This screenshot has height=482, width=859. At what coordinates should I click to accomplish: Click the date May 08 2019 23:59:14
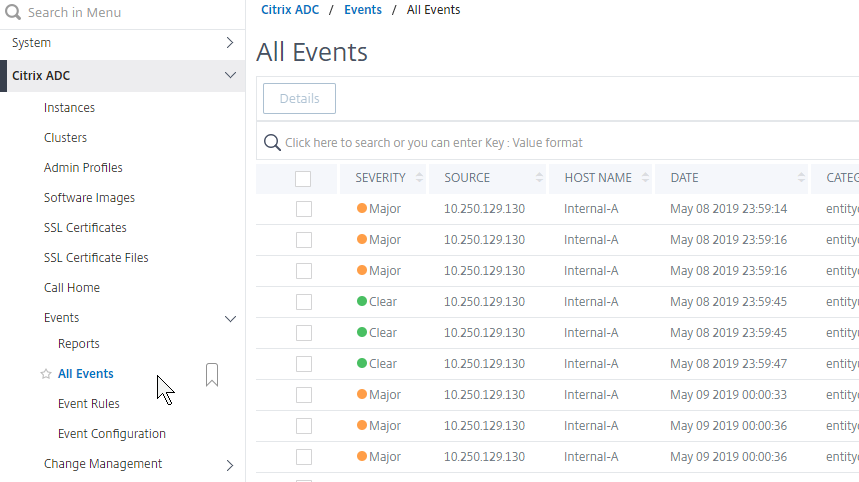728,209
